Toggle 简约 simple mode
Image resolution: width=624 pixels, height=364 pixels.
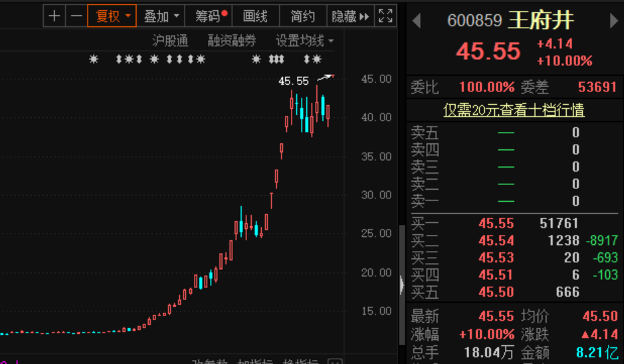click(x=303, y=16)
